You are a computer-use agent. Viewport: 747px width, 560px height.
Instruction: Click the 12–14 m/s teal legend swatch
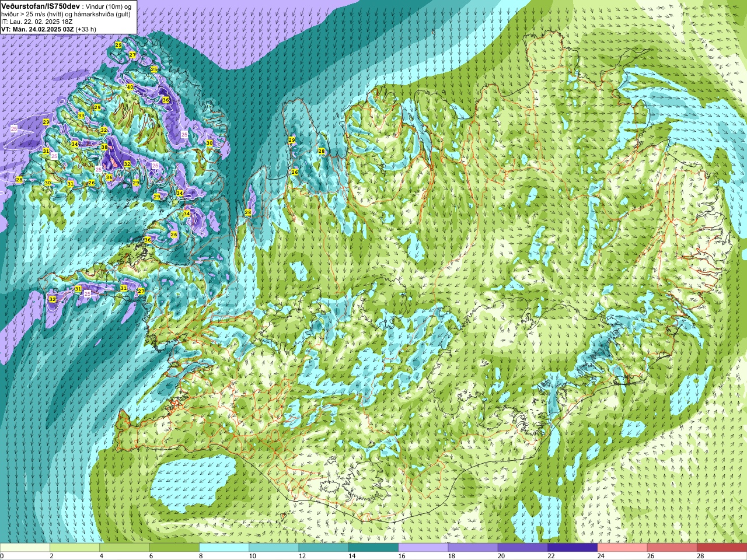[324, 548]
